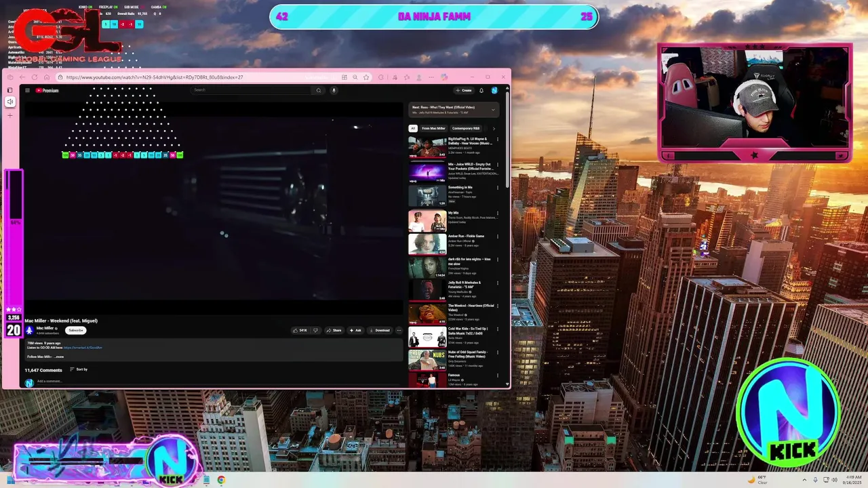
Task: Click the sidebar audio speaker tab icon
Action: (x=9, y=102)
